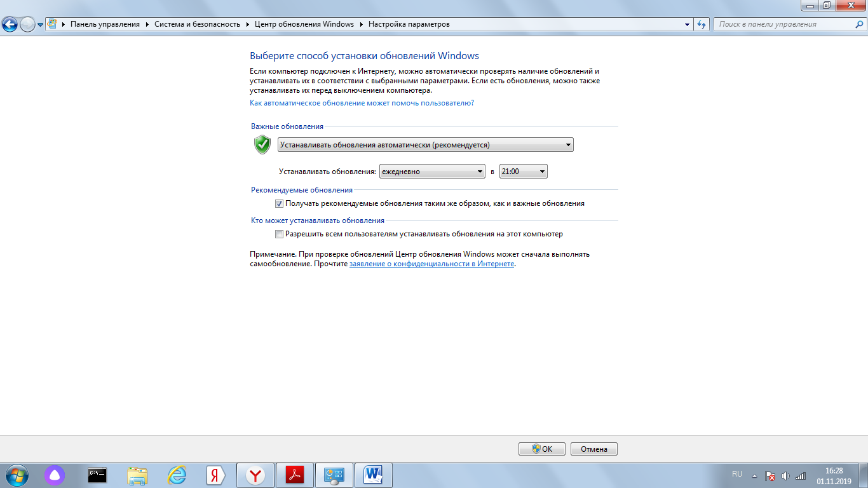868x488 pixels.
Task: Open Command Prompt from taskbar
Action: coord(97,475)
